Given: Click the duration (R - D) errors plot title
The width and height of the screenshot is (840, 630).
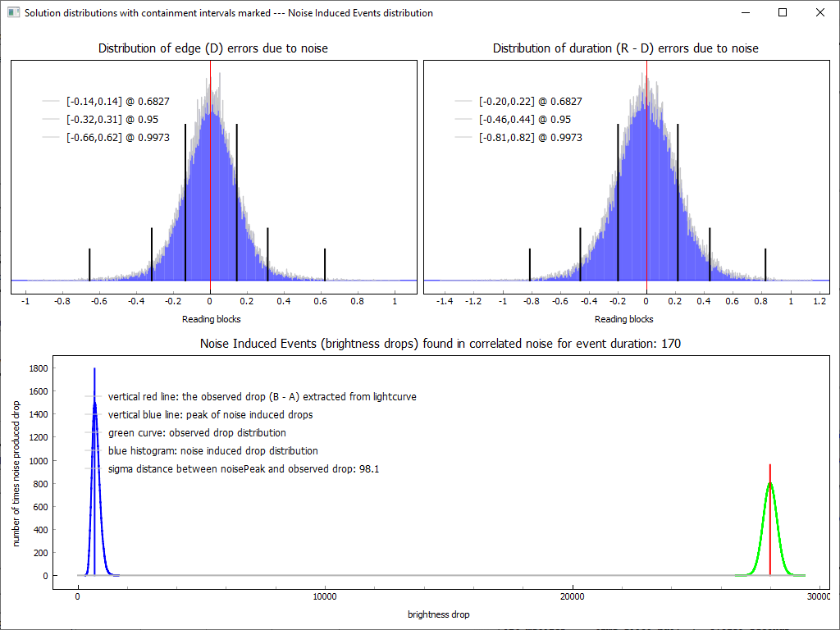Looking at the screenshot, I should (x=625, y=48).
